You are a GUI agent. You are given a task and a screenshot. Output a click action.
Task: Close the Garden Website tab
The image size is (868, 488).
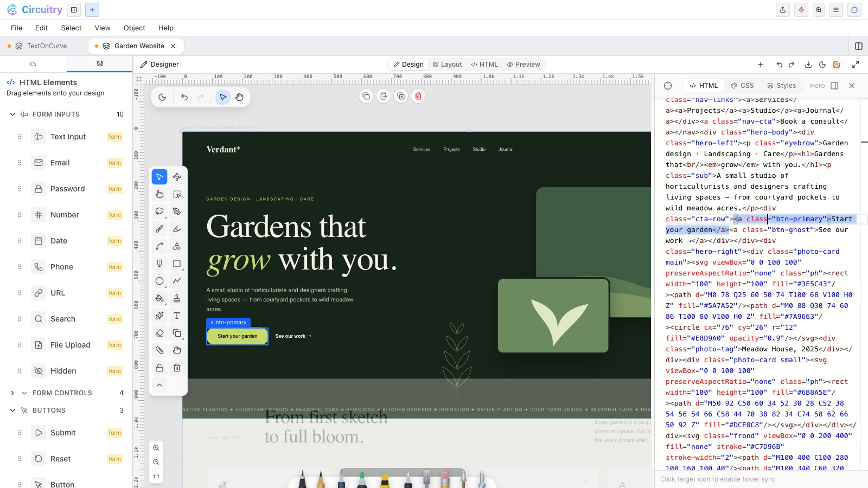(173, 46)
